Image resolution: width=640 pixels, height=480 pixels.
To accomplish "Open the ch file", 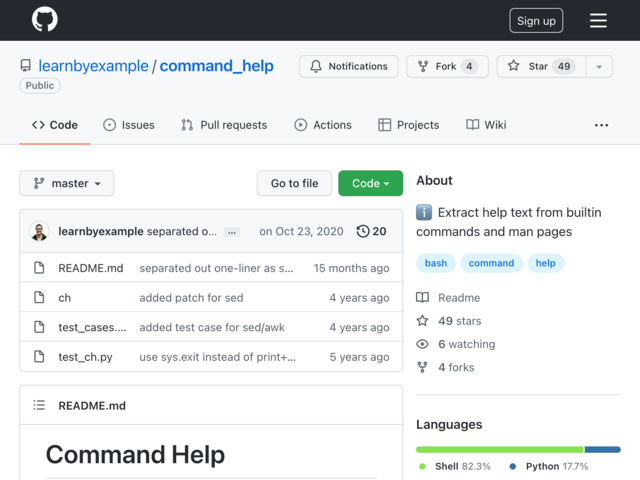I will [64, 298].
